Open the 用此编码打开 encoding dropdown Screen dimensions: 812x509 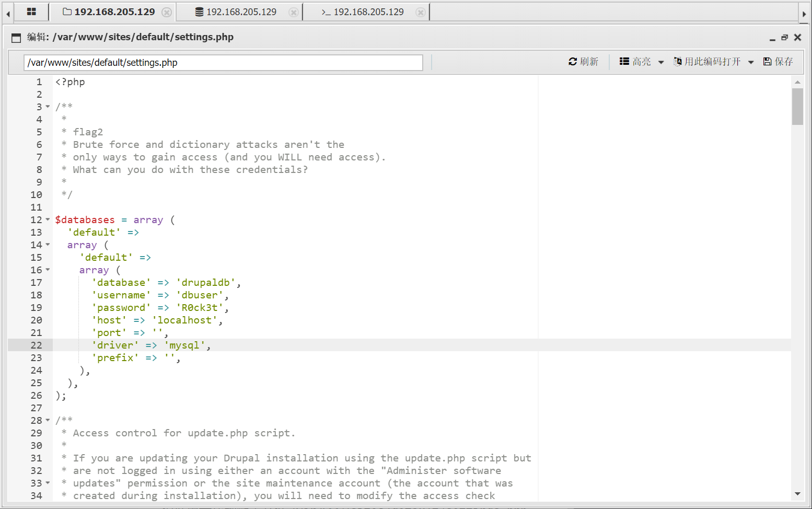(713, 62)
